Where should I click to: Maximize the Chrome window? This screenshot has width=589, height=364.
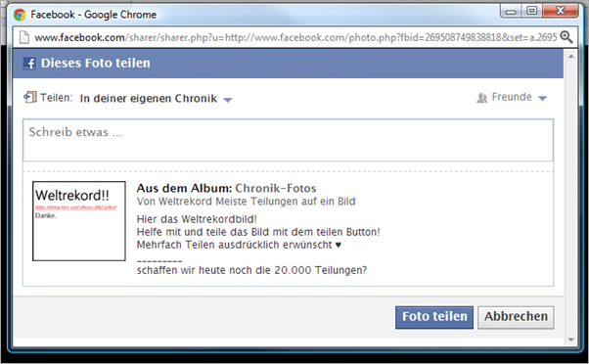pos(531,11)
